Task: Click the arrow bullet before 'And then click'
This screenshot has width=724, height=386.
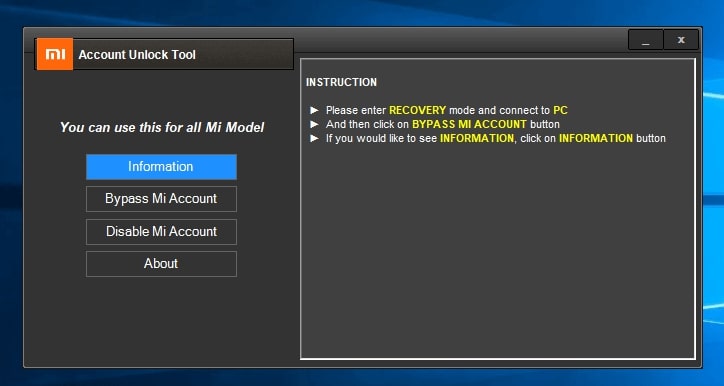Action: (x=314, y=124)
